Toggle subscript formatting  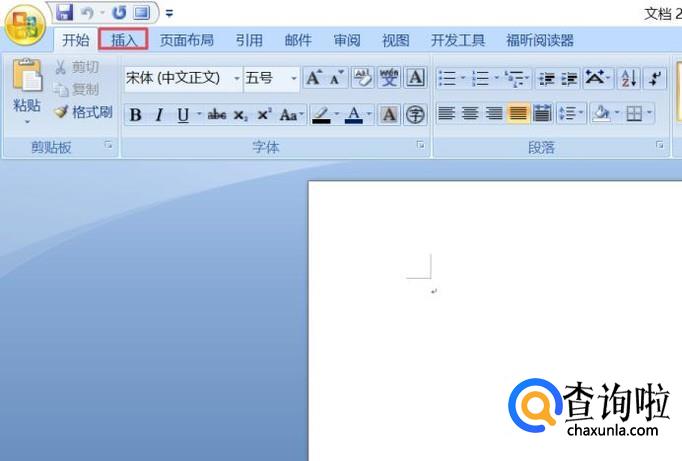(240, 115)
